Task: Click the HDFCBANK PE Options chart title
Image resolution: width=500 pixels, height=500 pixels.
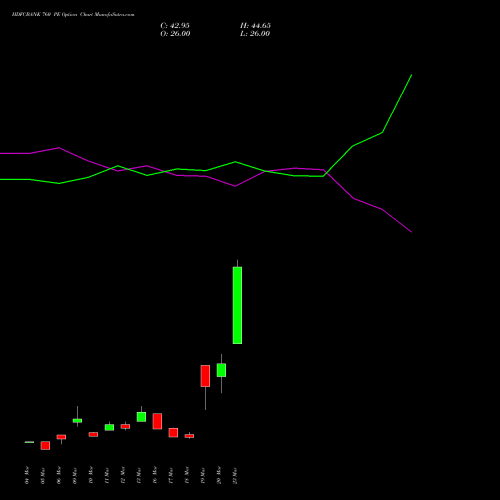Action: pos(73,15)
